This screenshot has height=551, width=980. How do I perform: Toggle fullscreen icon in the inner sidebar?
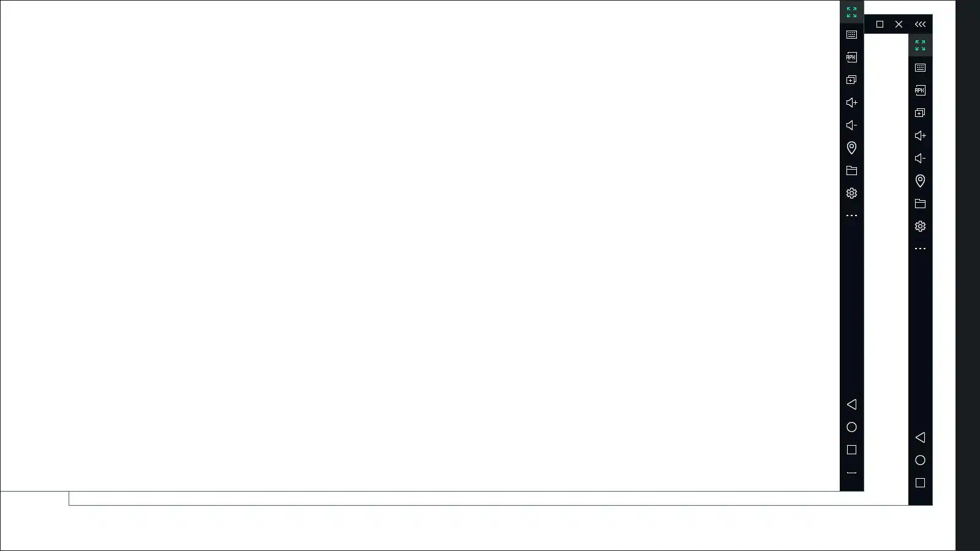[851, 12]
